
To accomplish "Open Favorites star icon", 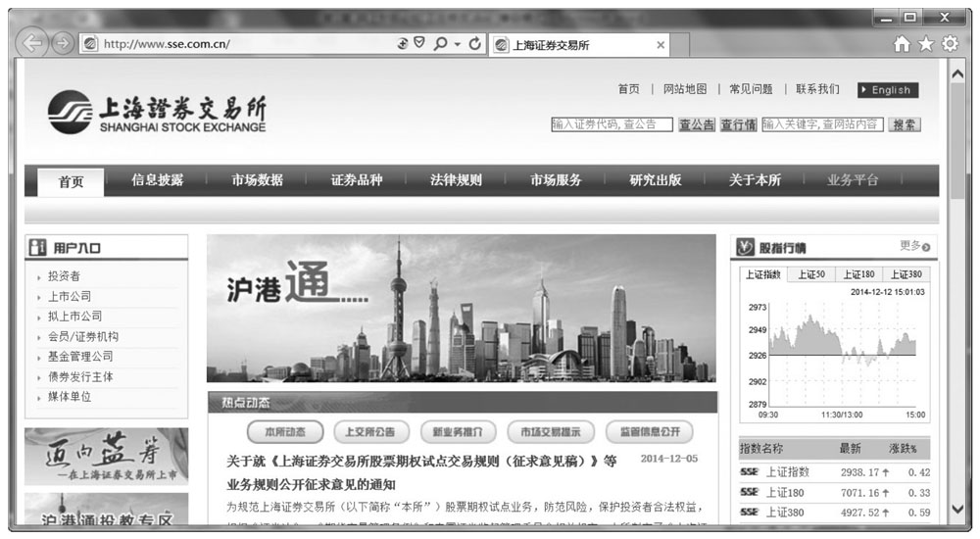I will pos(926,44).
